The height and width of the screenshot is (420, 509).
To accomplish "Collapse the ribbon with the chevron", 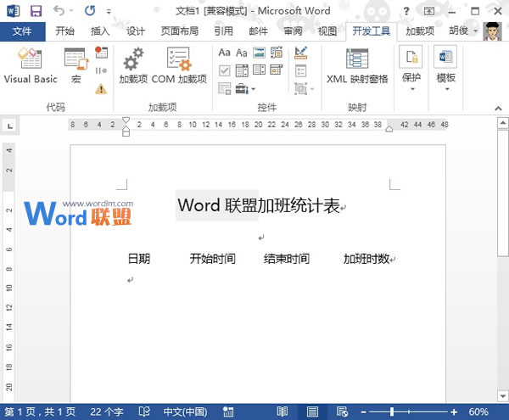I will coord(498,108).
